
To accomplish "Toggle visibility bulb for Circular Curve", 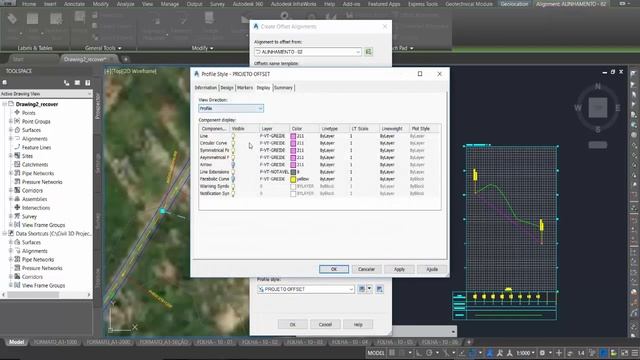I will 233,143.
